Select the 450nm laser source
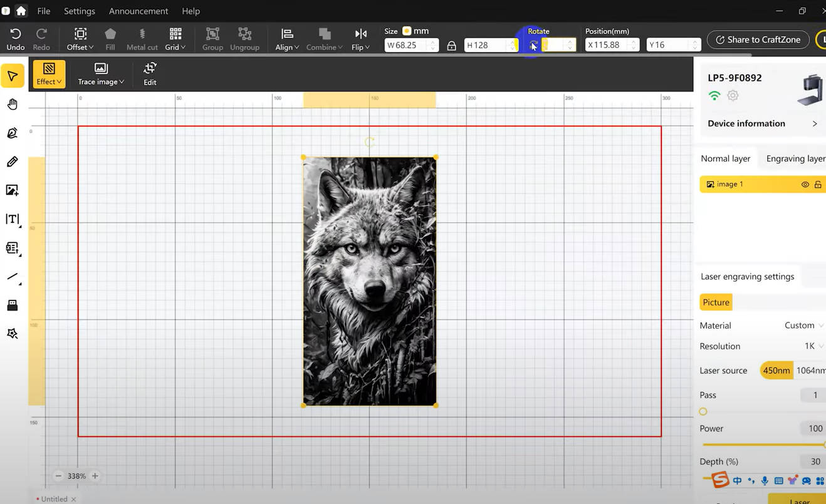 [x=776, y=371]
